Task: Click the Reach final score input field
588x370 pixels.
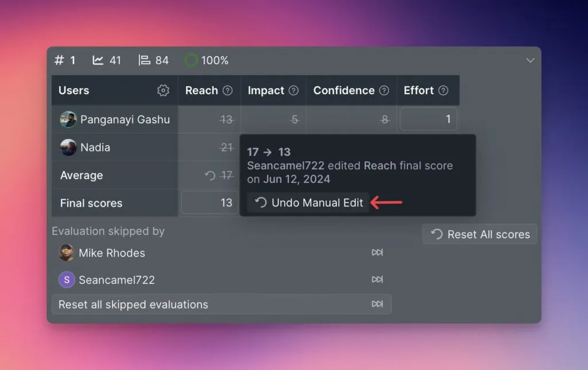Action: [x=210, y=203]
